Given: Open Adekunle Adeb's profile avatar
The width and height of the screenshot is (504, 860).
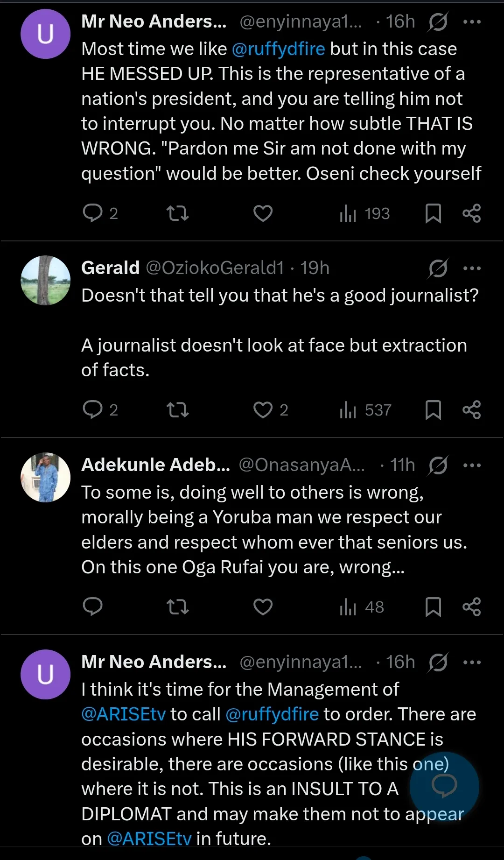Looking at the screenshot, I should click(x=45, y=477).
